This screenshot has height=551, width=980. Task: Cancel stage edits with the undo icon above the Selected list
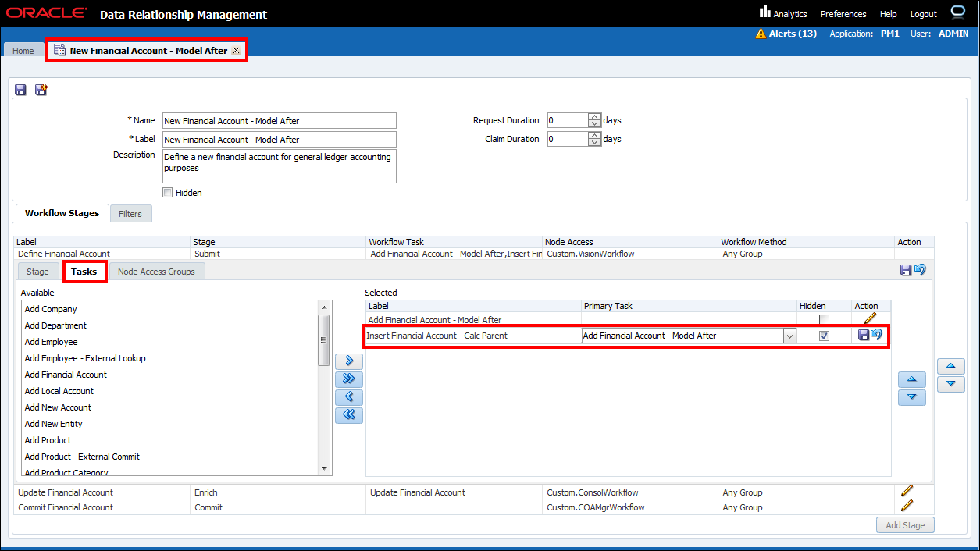920,270
